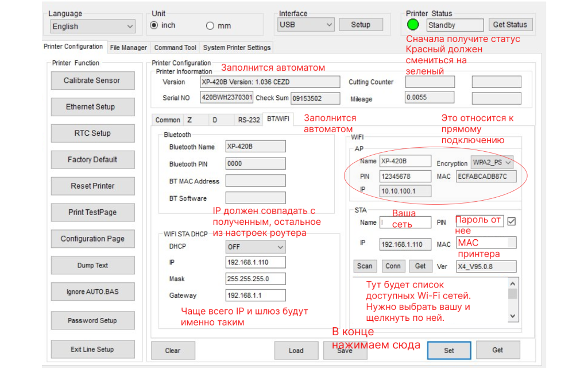Select the inch unit radio button
The image size is (588, 368).
tap(154, 25)
